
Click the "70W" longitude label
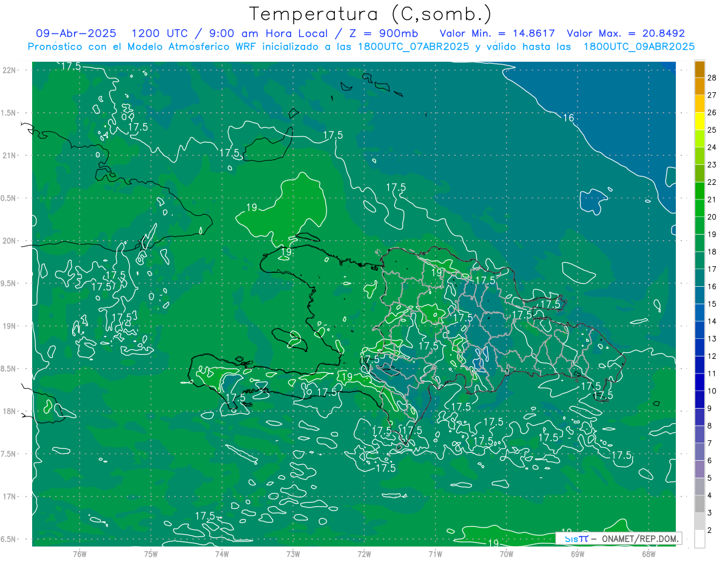tap(507, 554)
